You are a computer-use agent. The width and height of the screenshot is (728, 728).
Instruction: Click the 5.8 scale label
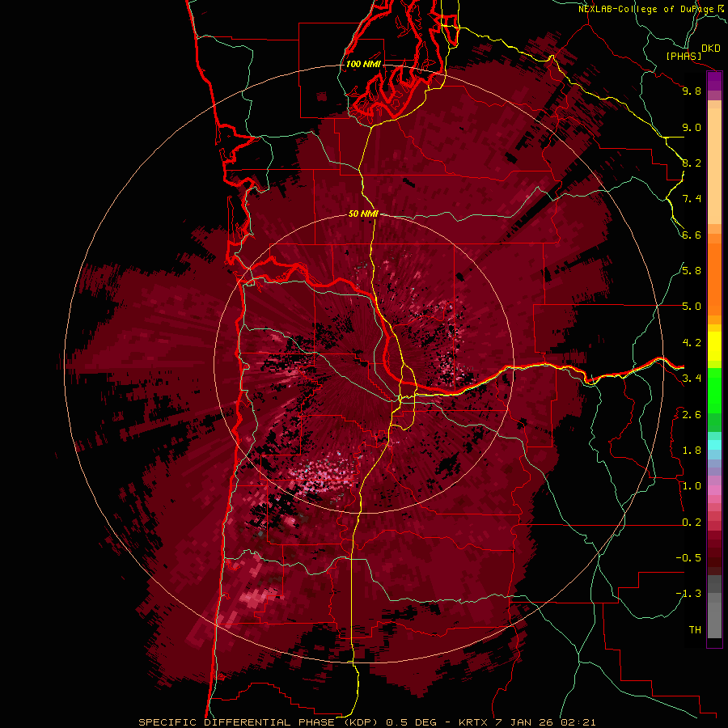(x=692, y=271)
